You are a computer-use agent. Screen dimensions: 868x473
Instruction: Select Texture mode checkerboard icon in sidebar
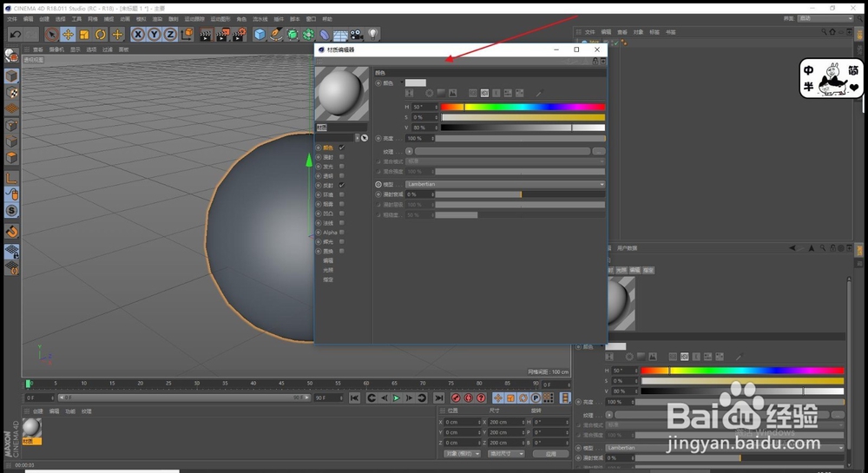[x=11, y=92]
